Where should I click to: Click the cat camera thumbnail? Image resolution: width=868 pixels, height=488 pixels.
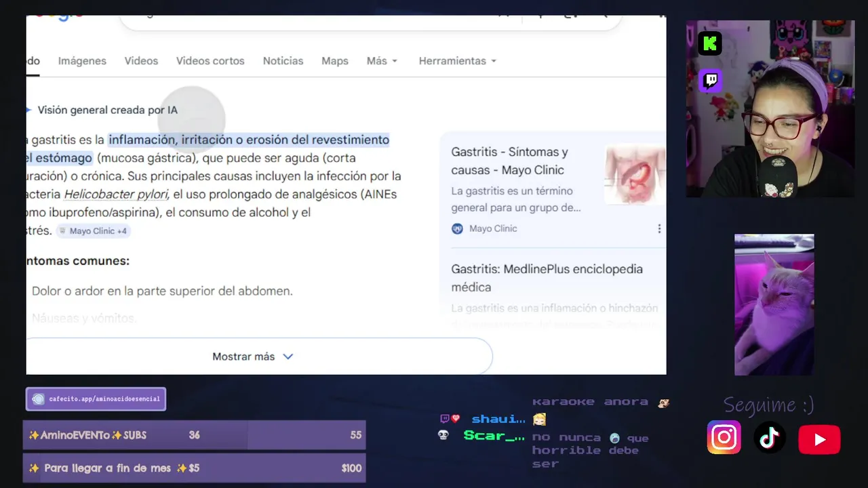coord(774,305)
